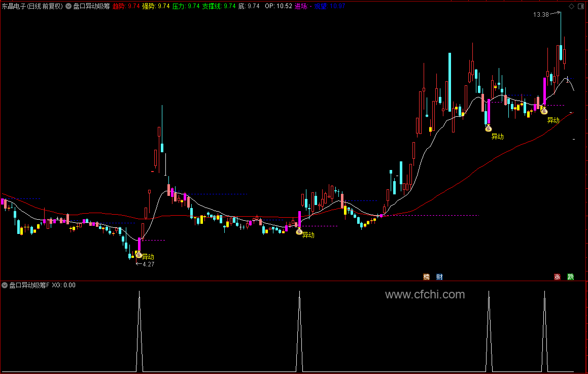Click the 4.27 low price label
Viewport: 588px width, 374px height.
[x=149, y=264]
